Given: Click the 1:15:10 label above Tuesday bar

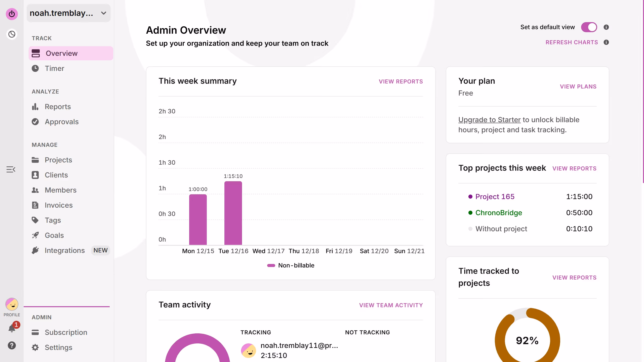Looking at the screenshot, I should coord(233,176).
